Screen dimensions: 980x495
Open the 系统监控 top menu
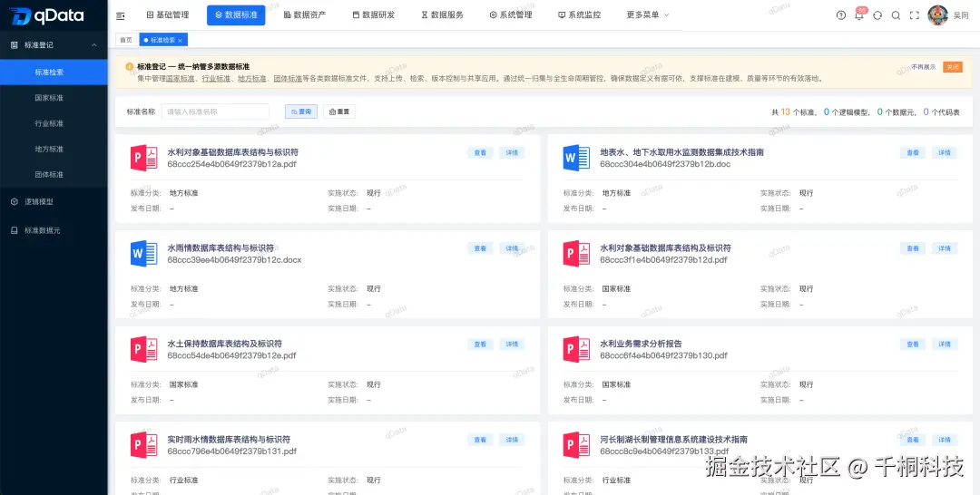(579, 15)
